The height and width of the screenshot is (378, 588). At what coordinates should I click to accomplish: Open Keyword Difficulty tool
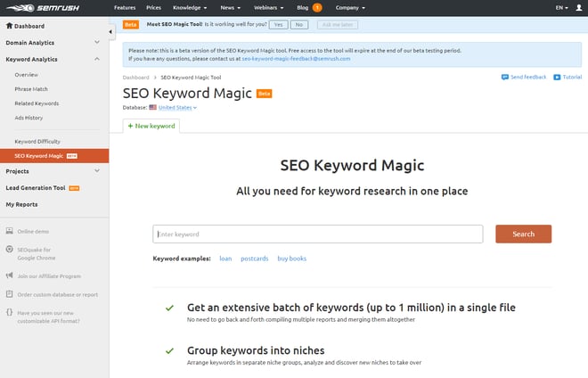37,142
